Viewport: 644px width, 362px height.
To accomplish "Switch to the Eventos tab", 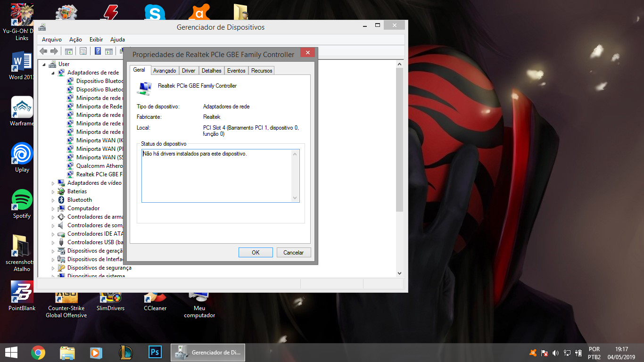I will coord(236,71).
